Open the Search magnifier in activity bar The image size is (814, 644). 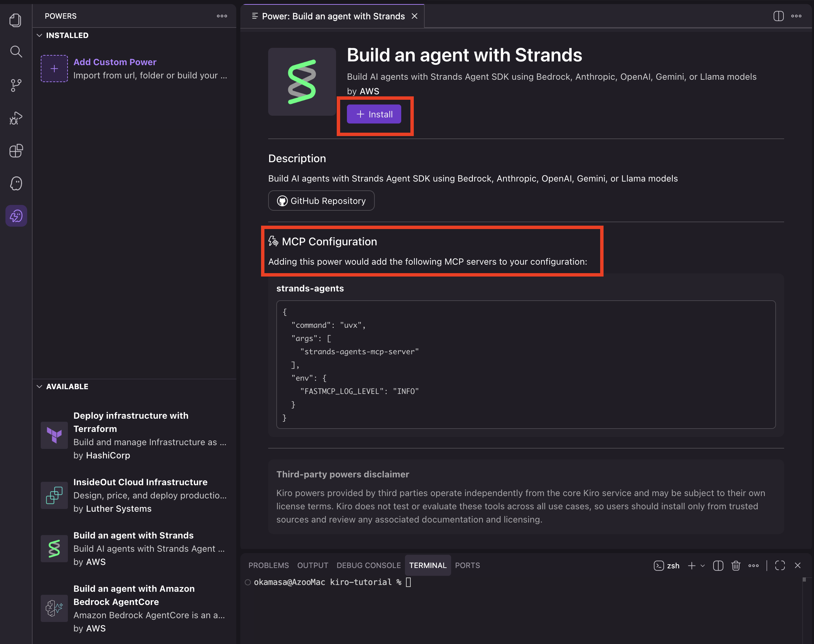[x=16, y=52]
